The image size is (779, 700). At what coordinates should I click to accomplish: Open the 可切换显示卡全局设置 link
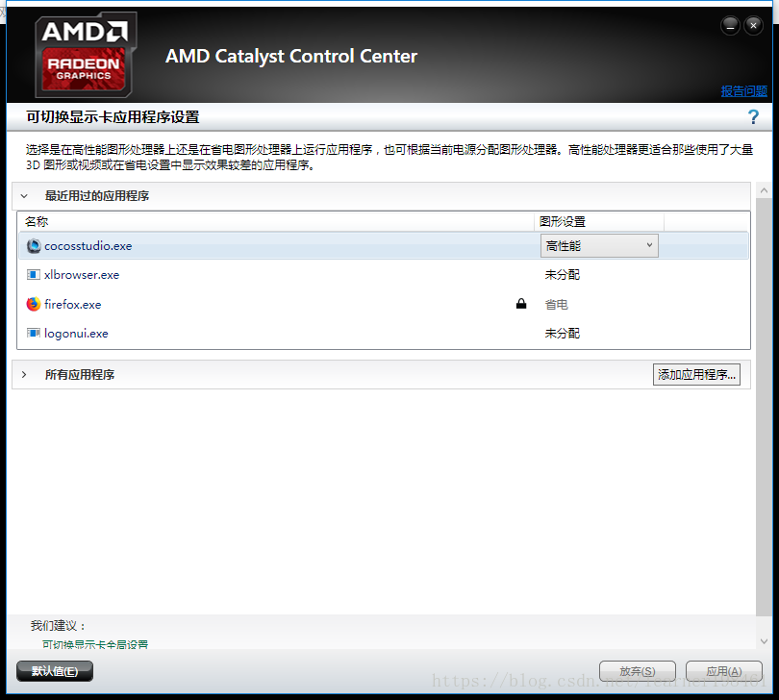[x=95, y=644]
